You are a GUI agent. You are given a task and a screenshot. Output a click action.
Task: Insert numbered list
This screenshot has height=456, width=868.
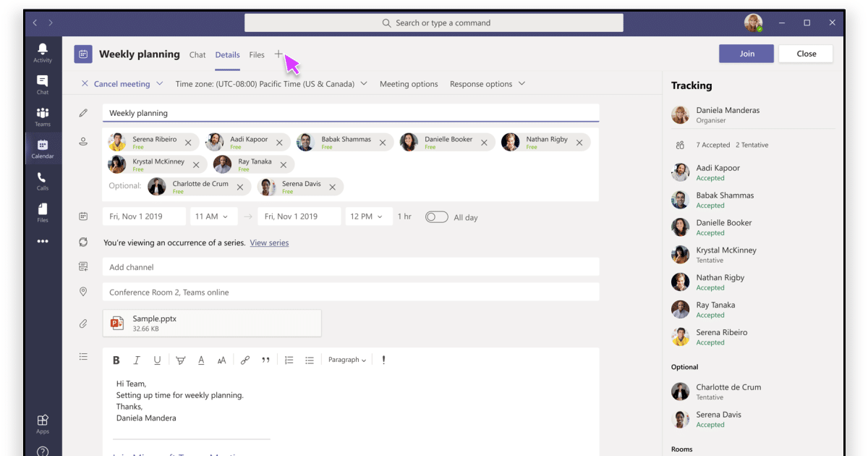tap(289, 360)
